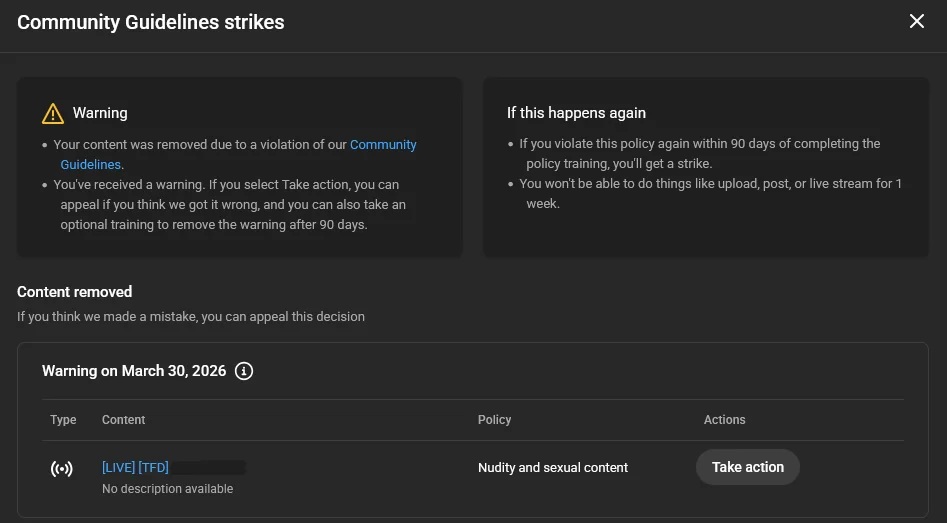Click the Policy column header
Viewport: 947px width, 523px height.
(494, 420)
